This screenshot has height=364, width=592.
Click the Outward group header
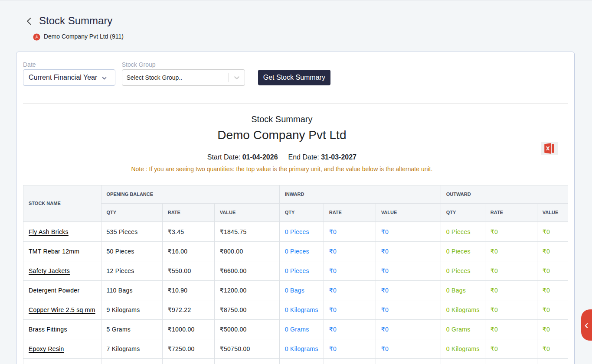504,194
